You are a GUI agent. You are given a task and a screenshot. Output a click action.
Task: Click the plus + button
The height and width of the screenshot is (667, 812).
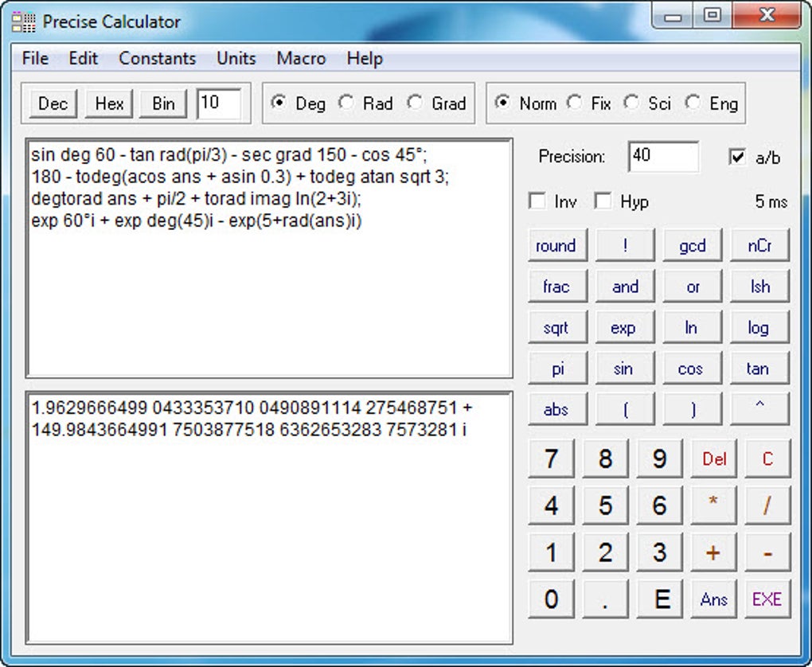point(713,552)
